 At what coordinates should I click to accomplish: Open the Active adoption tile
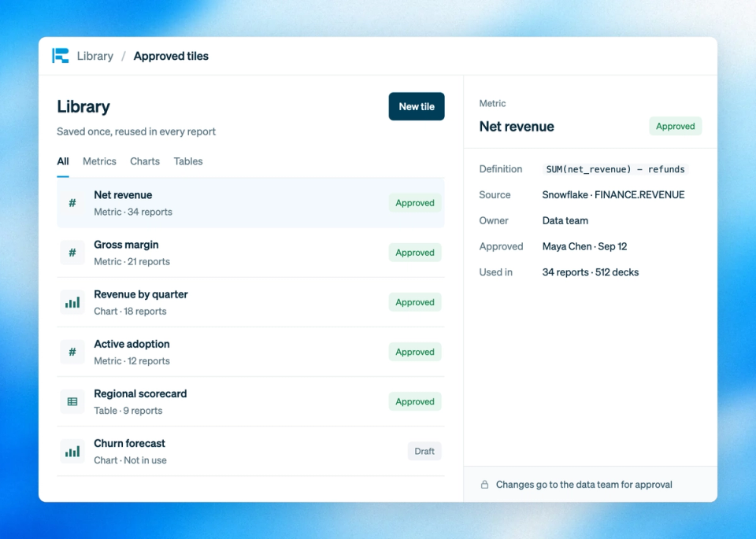(250, 352)
